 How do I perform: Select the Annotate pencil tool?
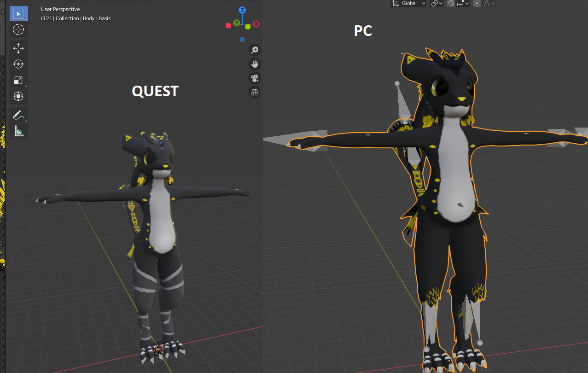point(18,115)
